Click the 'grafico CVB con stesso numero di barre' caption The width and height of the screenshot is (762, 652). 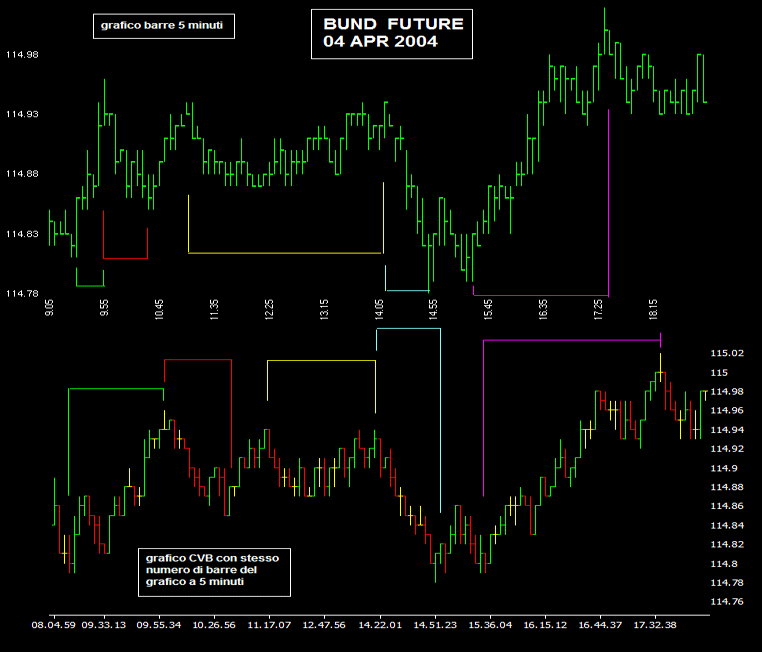click(x=214, y=572)
